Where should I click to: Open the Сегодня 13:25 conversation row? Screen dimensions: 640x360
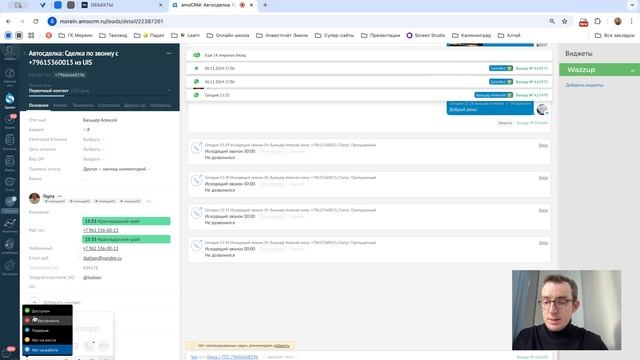pos(369,95)
